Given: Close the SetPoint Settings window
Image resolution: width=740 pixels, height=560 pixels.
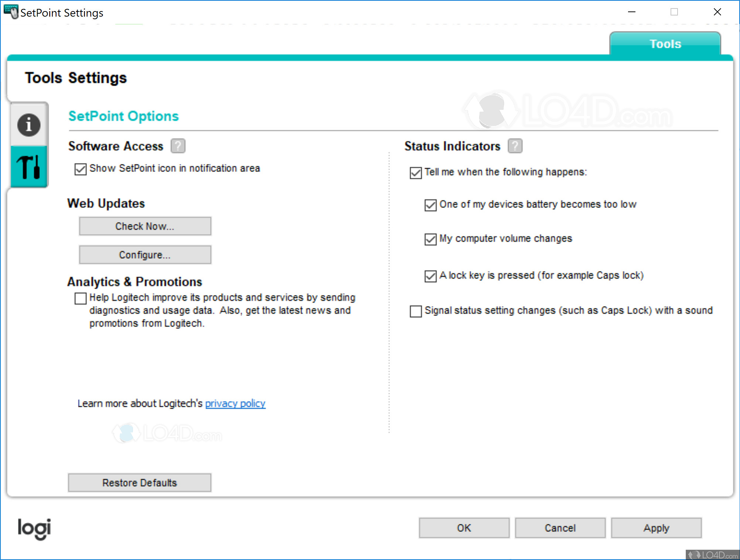Looking at the screenshot, I should 717,12.
